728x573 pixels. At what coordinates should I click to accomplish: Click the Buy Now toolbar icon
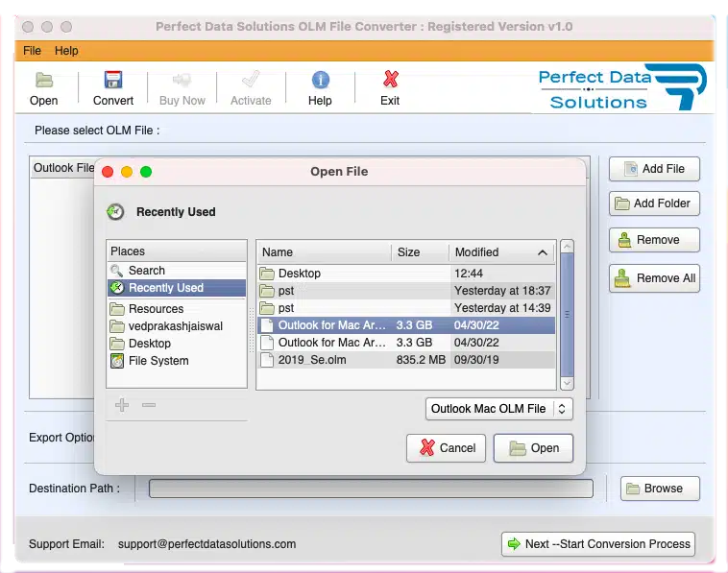point(182,80)
